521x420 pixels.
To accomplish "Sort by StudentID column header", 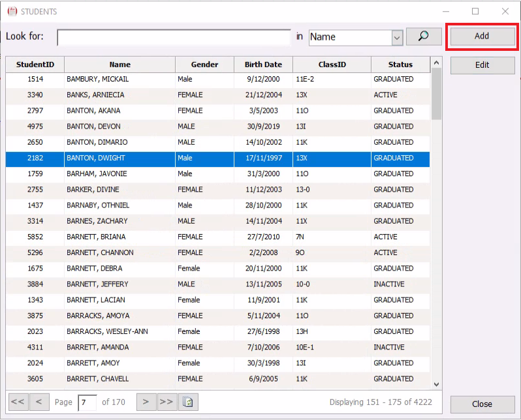I will (x=35, y=65).
